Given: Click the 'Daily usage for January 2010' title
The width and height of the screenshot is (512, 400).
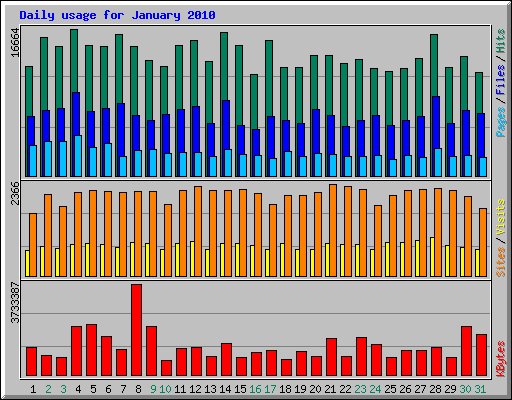Looking at the screenshot, I should pyautogui.click(x=117, y=15).
